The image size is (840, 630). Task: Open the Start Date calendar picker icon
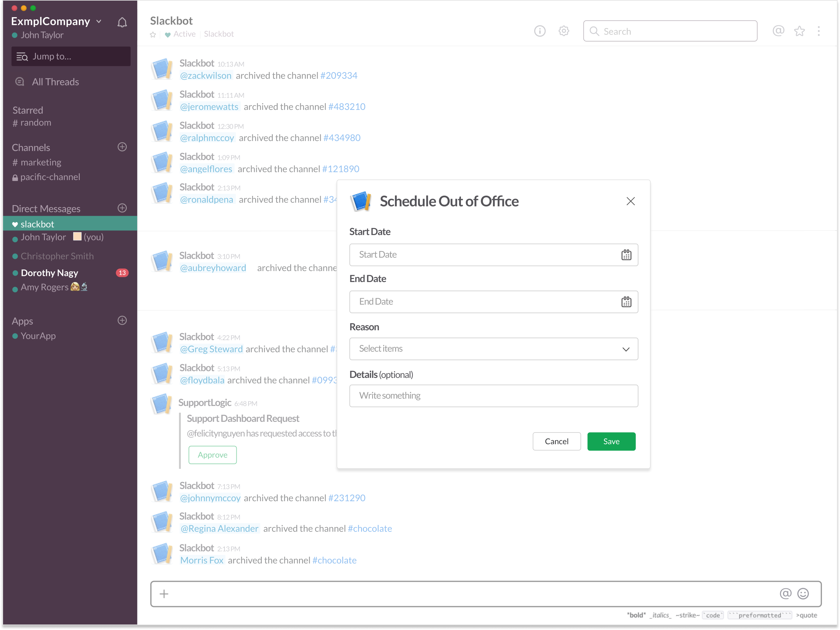[626, 255]
